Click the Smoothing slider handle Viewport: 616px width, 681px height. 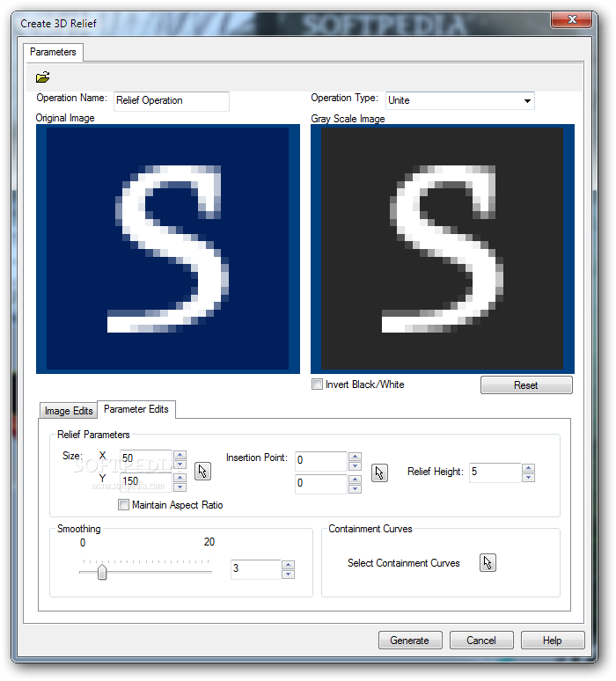(x=102, y=572)
